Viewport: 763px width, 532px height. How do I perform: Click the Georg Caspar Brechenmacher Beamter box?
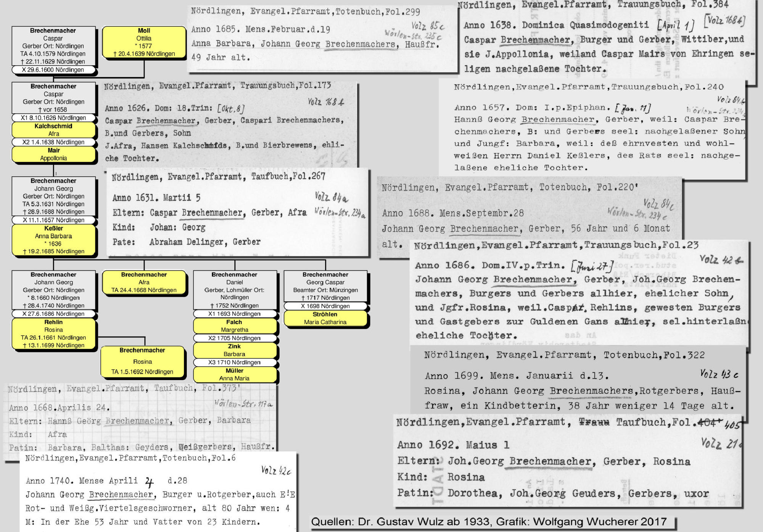pos(325,286)
